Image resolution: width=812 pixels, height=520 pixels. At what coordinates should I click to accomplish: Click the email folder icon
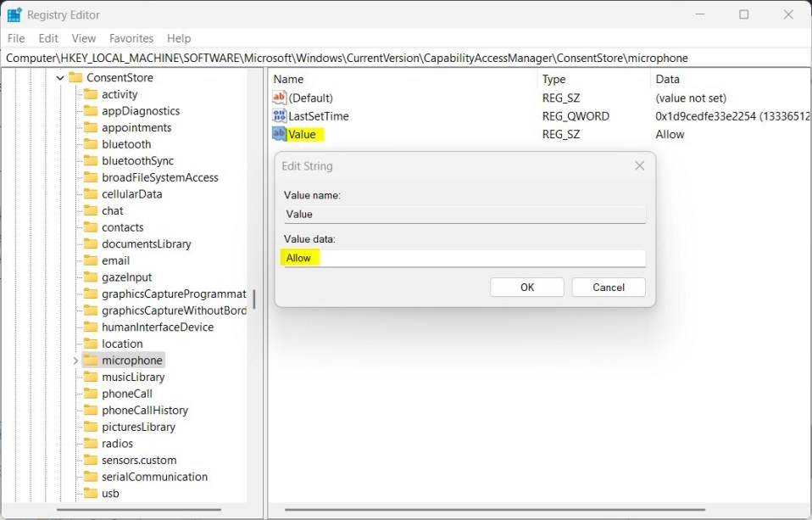[91, 260]
